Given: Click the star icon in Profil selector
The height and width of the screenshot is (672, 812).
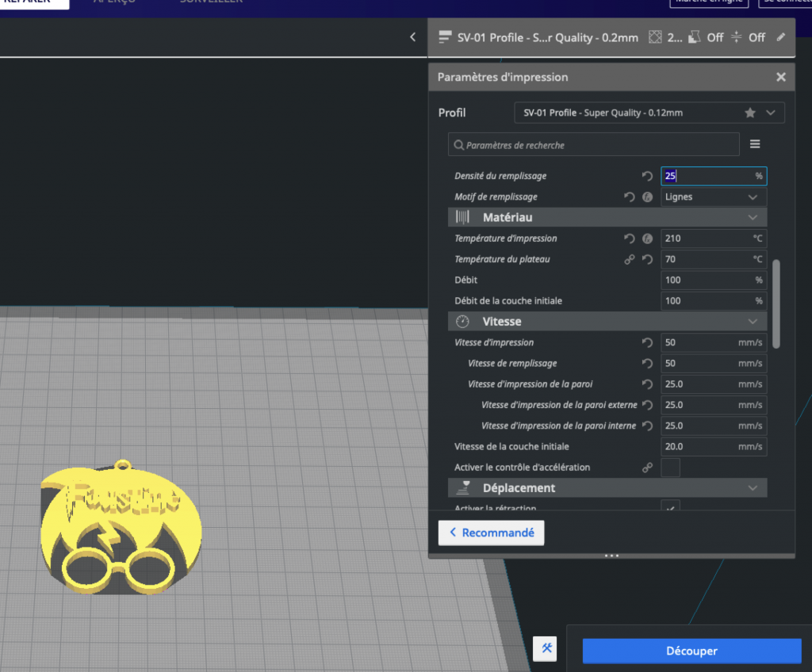Looking at the screenshot, I should (x=750, y=113).
